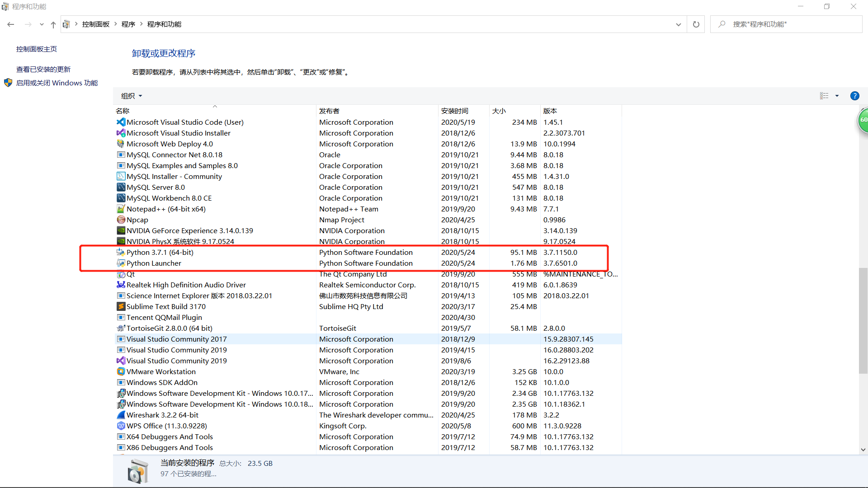Click the Sublime Text icon

coord(121,306)
